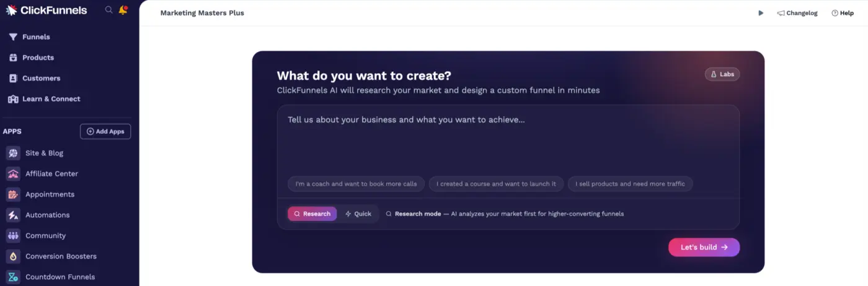Screen dimensions: 868x286
Task: Click the Marketing Masters Plus workspace name
Action: 202,13
